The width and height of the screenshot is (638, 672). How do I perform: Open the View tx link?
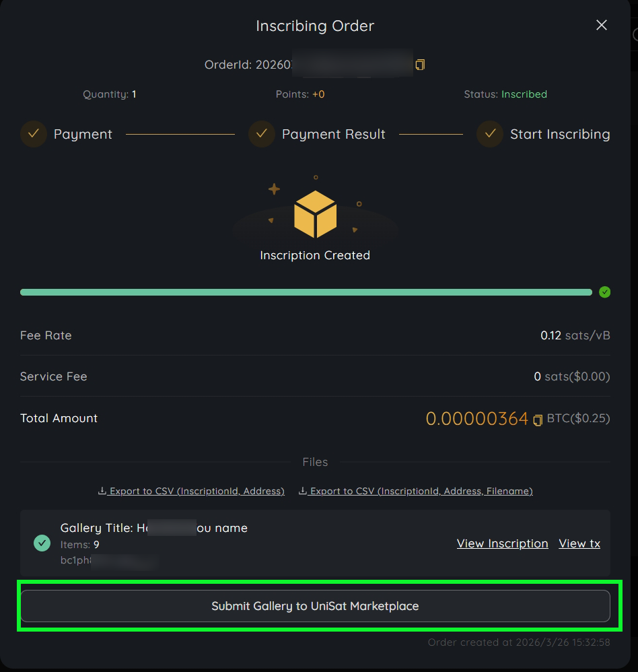pos(579,543)
